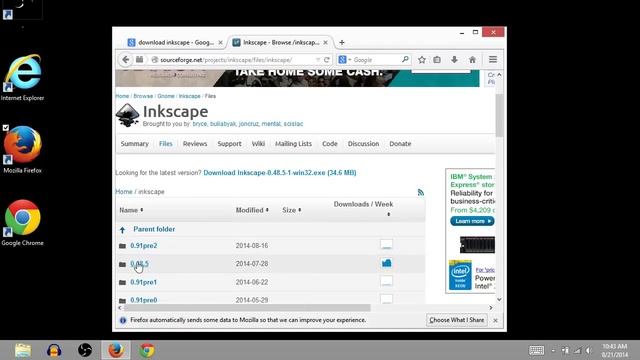
Task: Click the horizontal page scrollbar thumb
Action: (247, 308)
